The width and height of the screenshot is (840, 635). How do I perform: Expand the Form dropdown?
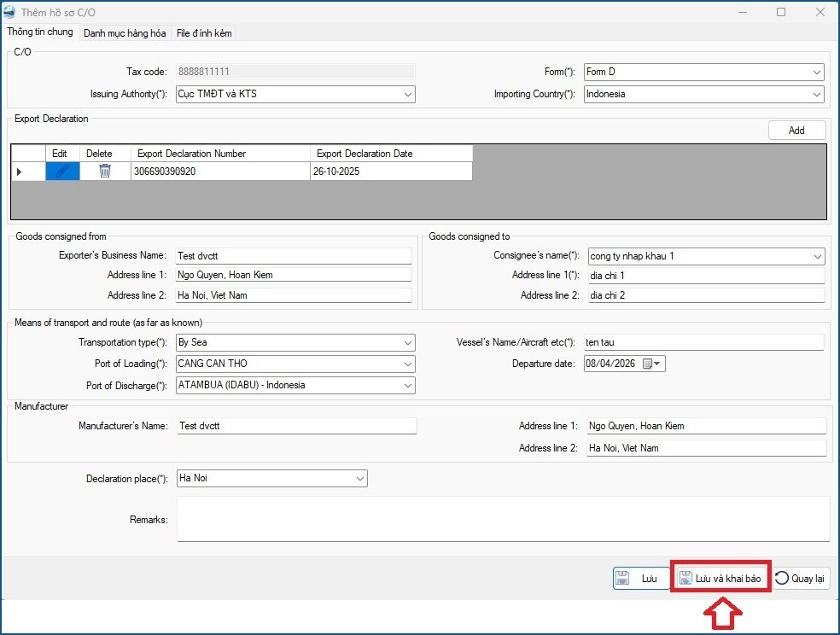pyautogui.click(x=817, y=73)
